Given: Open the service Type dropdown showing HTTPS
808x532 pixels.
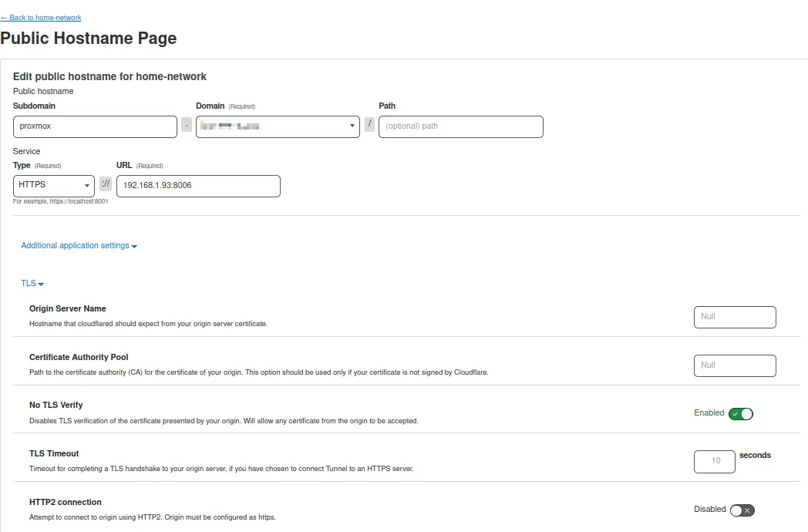Looking at the screenshot, I should pyautogui.click(x=53, y=185).
